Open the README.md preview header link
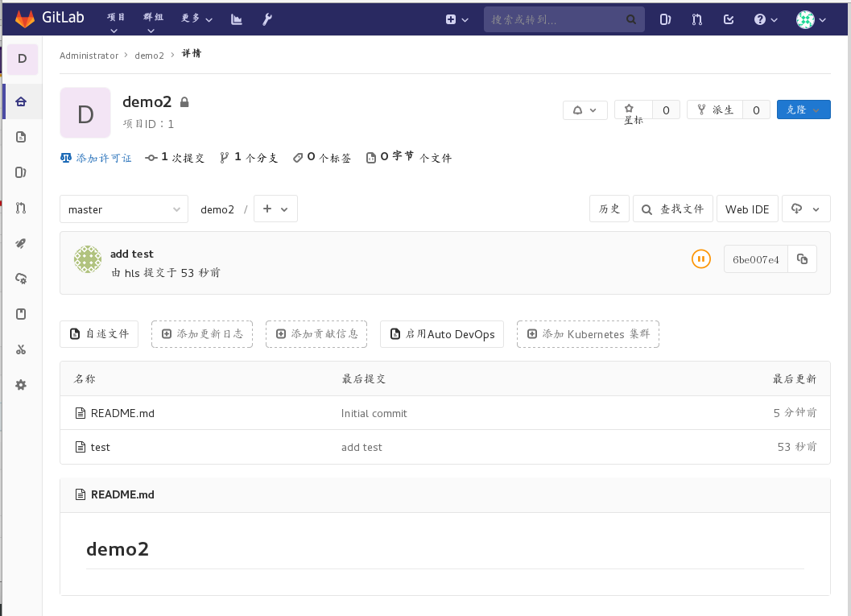Image resolution: width=851 pixels, height=616 pixels. [122, 494]
